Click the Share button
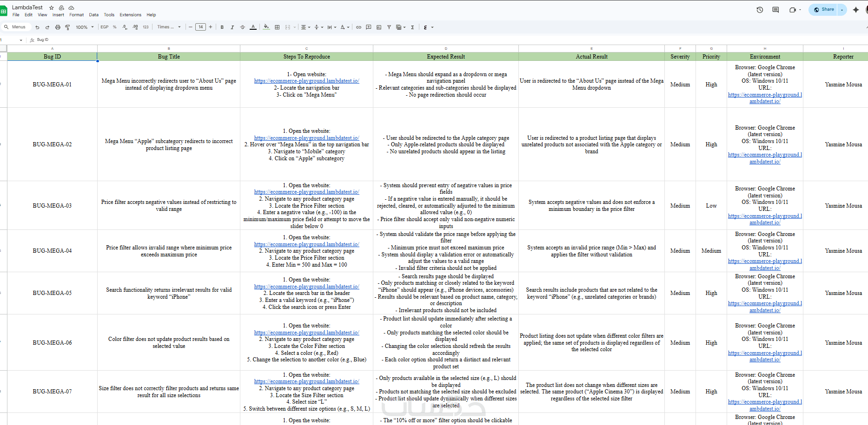Screen dimensions: 868x425 [823, 10]
